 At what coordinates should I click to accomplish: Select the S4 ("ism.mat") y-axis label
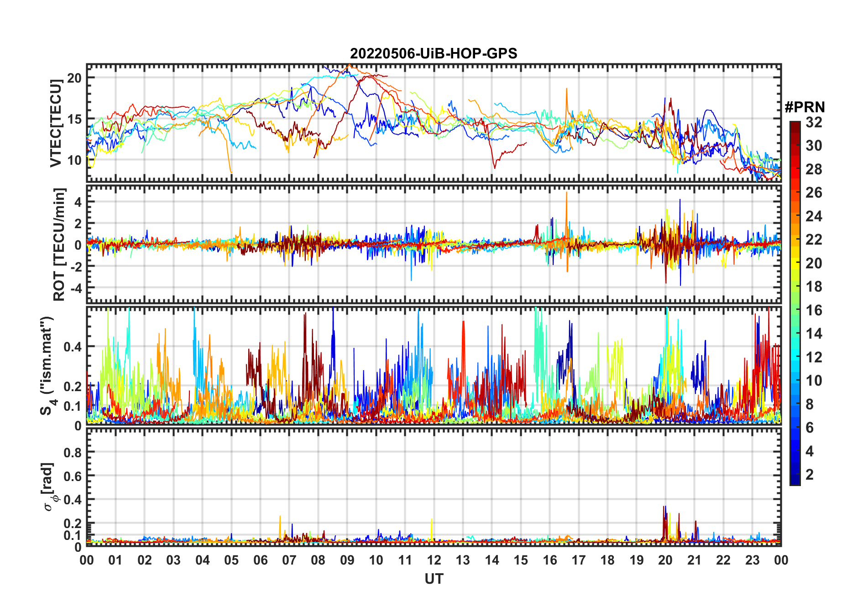pyautogui.click(x=47, y=366)
